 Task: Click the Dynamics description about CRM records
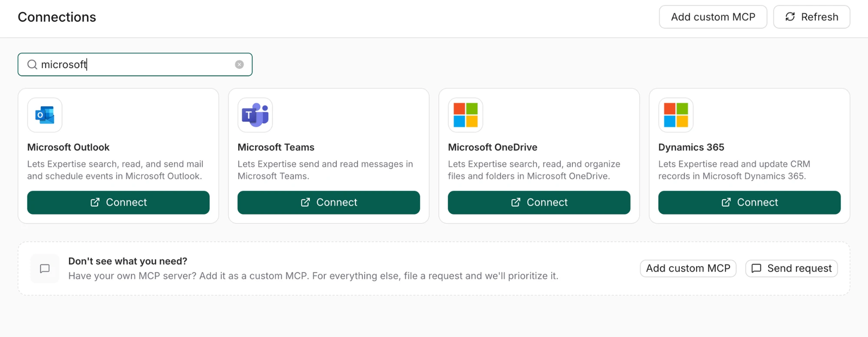(x=735, y=170)
